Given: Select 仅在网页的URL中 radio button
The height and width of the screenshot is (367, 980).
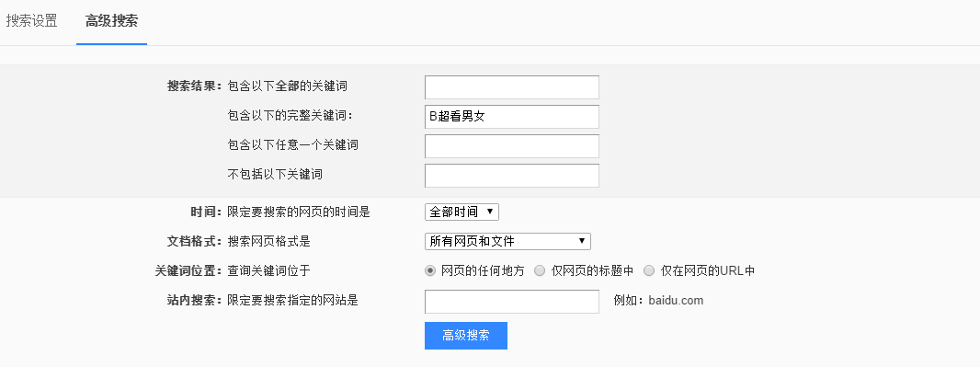Looking at the screenshot, I should coord(649,270).
